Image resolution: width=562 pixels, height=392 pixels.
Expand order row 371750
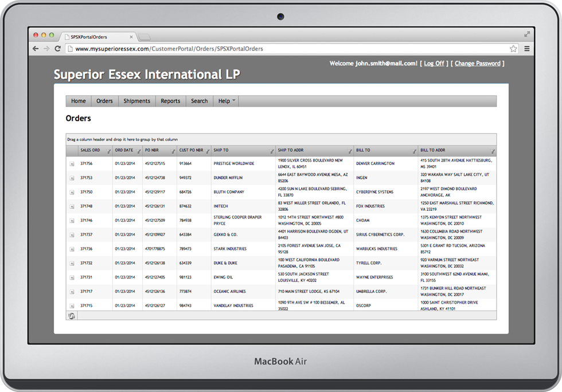[72, 193]
